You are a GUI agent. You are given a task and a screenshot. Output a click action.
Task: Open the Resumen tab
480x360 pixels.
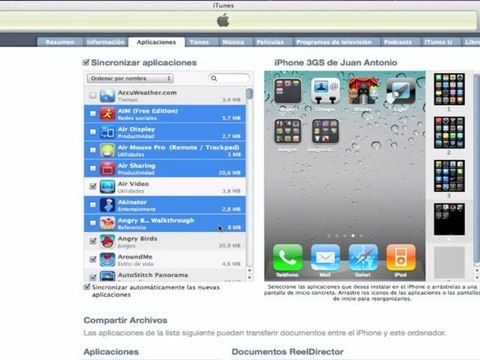[60, 42]
